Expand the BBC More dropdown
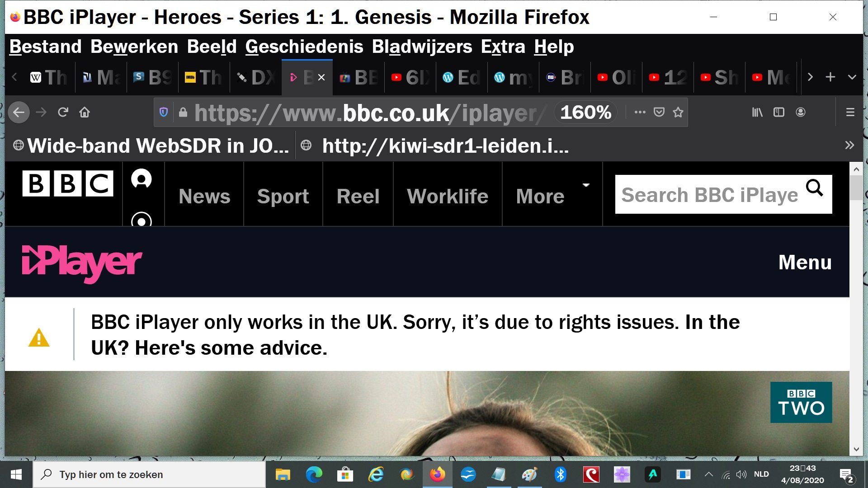 [552, 196]
